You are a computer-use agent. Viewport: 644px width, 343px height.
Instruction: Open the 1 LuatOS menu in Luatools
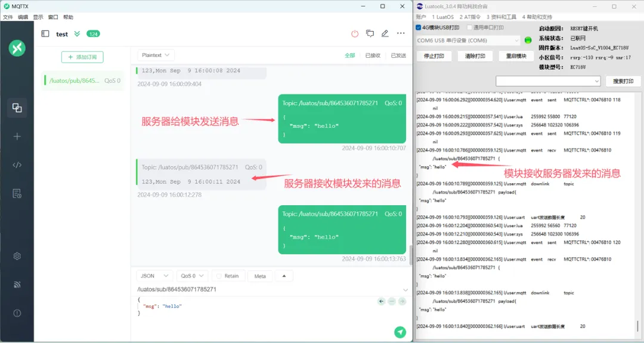click(442, 17)
